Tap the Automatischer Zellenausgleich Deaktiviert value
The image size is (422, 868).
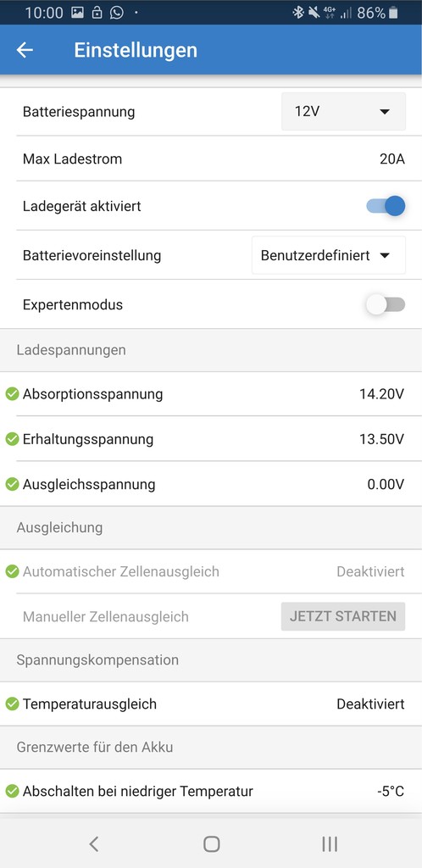tap(370, 572)
